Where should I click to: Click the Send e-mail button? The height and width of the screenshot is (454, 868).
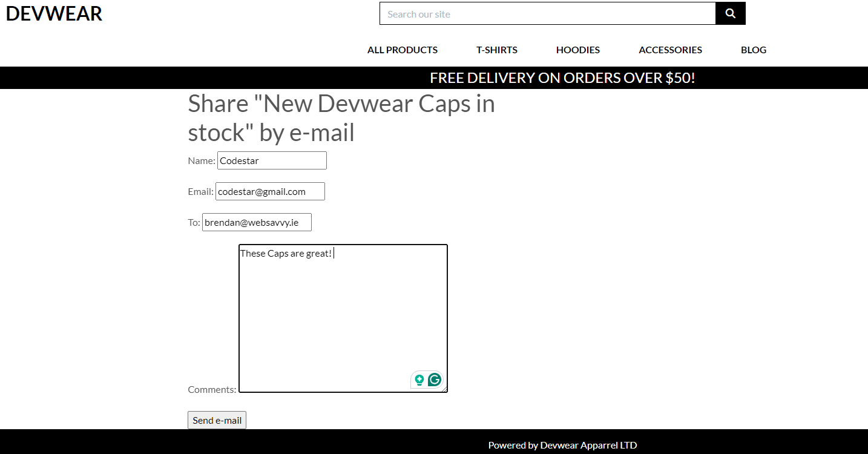(x=217, y=420)
